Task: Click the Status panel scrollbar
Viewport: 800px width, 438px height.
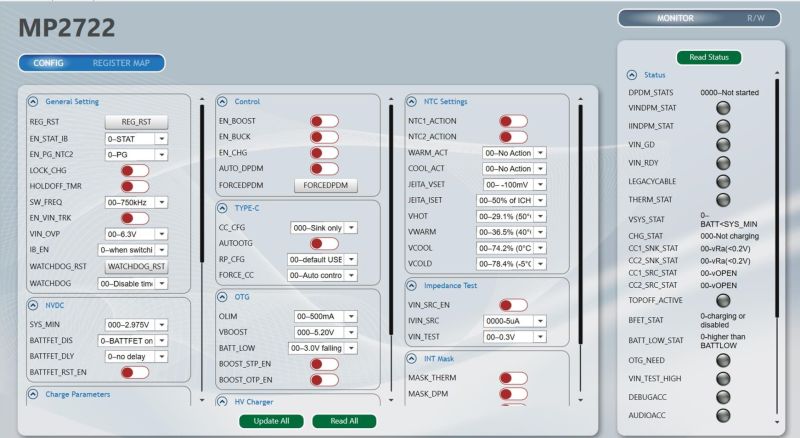Action: click(777, 198)
